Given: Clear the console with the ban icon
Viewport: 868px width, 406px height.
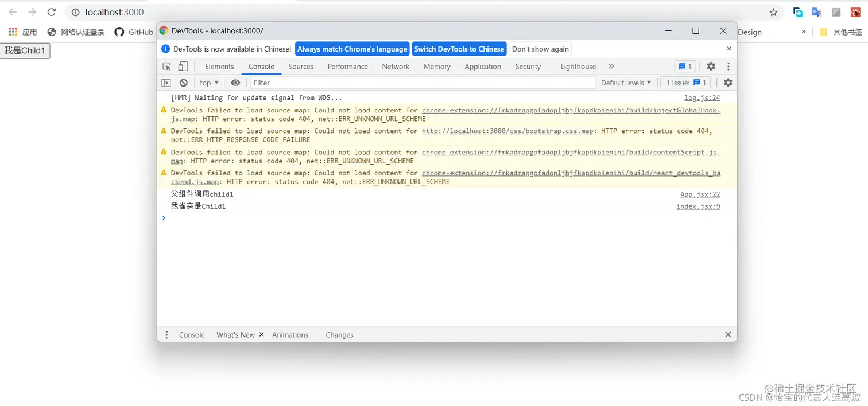Looking at the screenshot, I should click(x=183, y=83).
